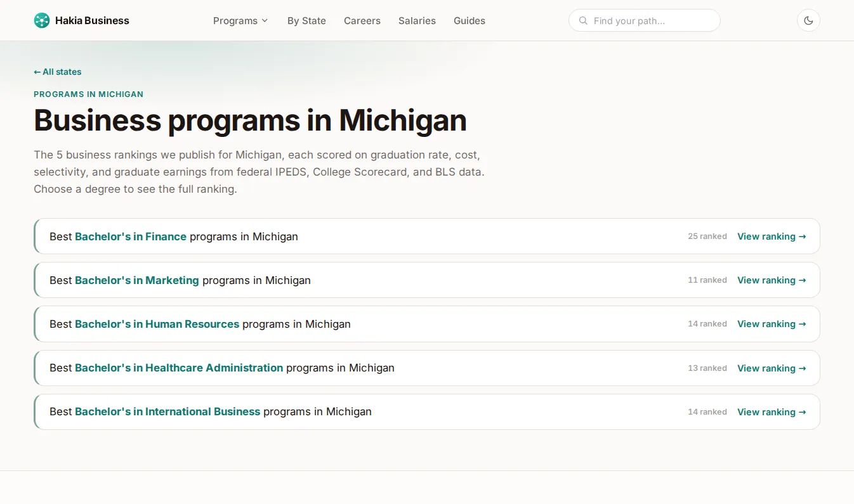Click 'View ranking →' in Finance row
This screenshot has width=854, height=504.
click(772, 236)
